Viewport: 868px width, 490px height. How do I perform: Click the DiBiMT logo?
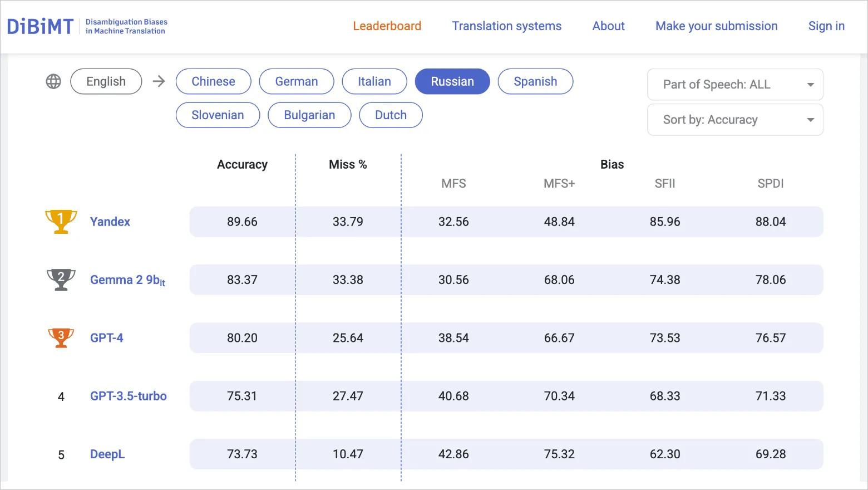(87, 26)
